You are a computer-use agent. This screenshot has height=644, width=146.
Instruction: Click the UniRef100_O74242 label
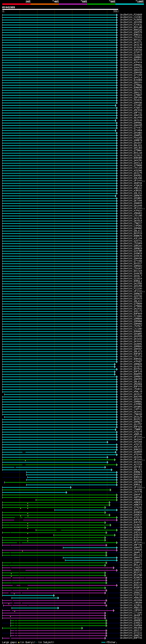click(x=131, y=507)
